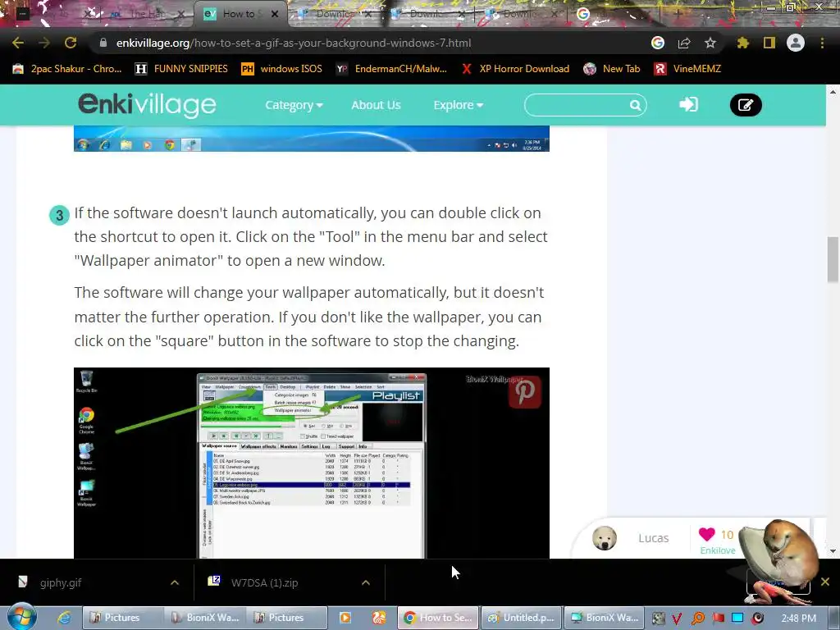Close the 'How to' browser tab
Screen dimensions: 840x630
pyautogui.click(x=275, y=14)
